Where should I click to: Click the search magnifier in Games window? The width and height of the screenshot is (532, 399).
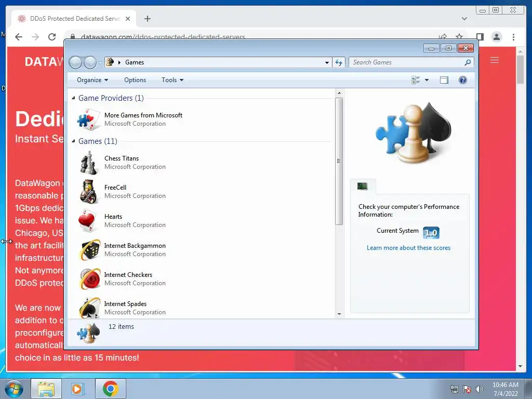(468, 62)
